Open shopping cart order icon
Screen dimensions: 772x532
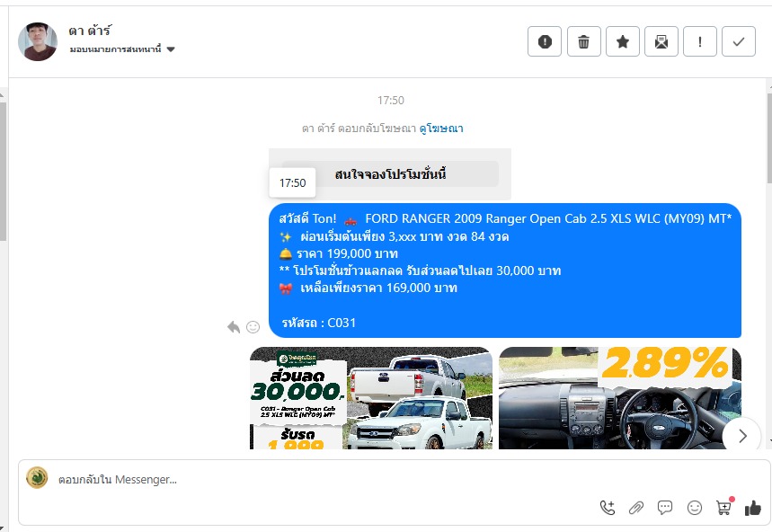723,508
